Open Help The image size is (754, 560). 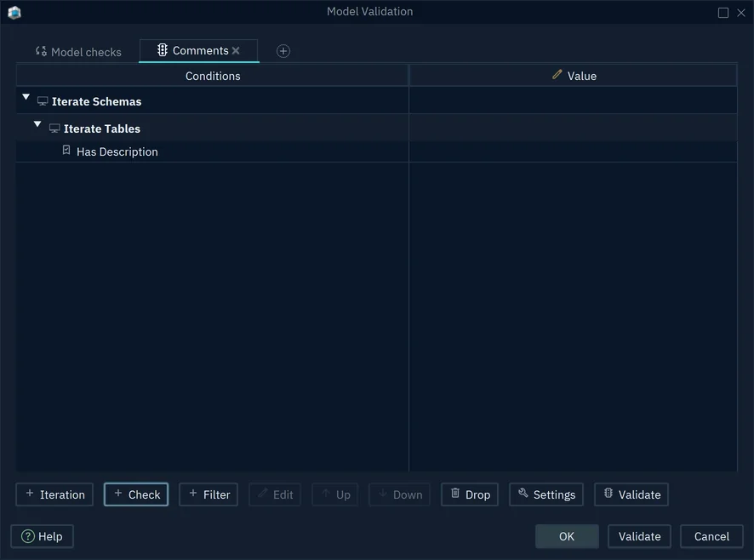42,536
